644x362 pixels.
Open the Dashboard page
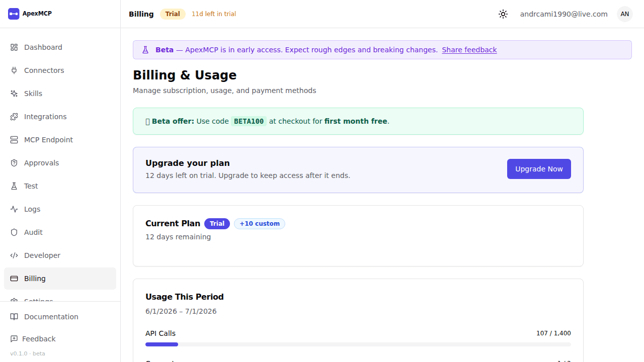60,47
